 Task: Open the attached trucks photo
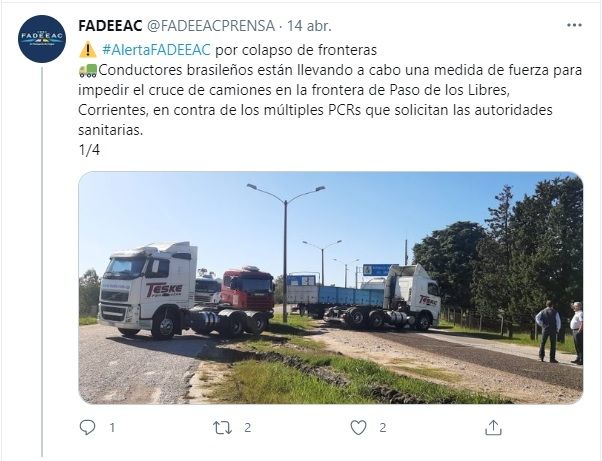331,288
